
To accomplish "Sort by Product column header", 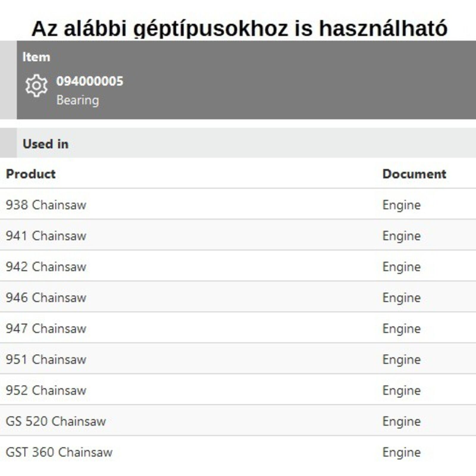I will (31, 174).
